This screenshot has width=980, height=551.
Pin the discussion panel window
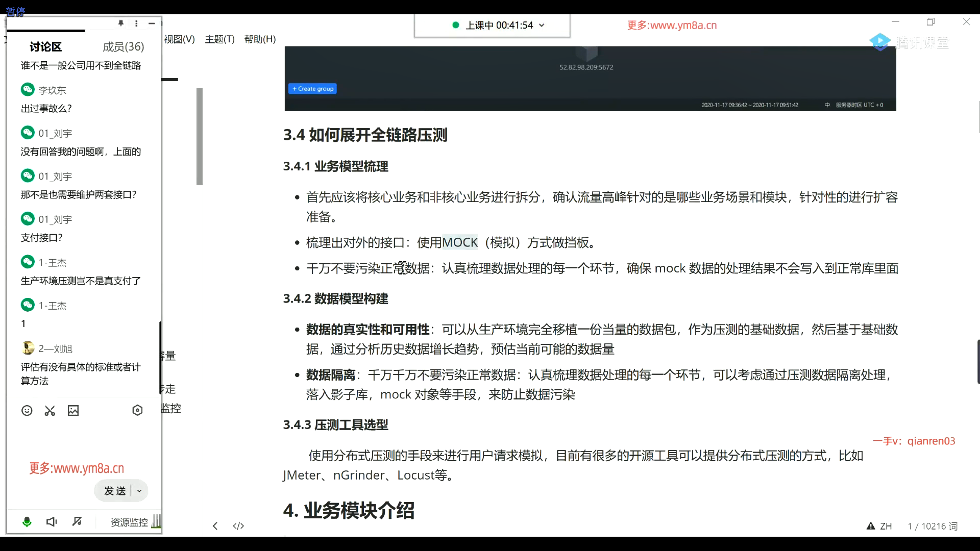(121, 23)
